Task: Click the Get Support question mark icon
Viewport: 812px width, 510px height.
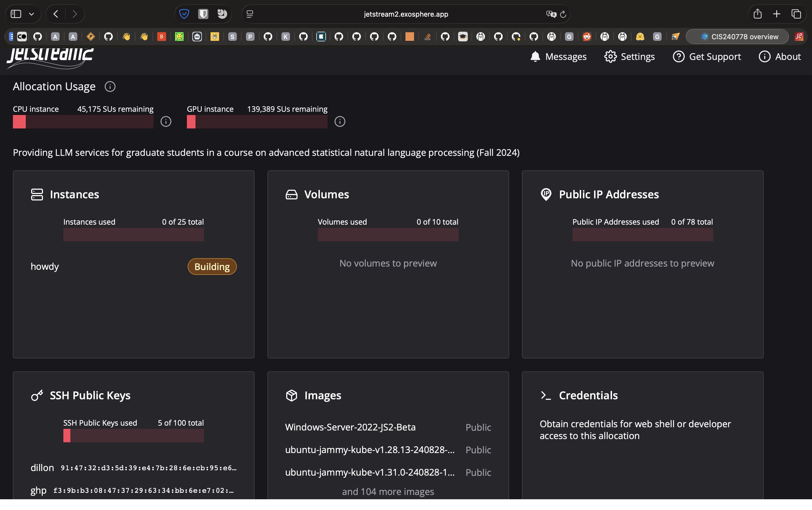Action: (x=679, y=57)
